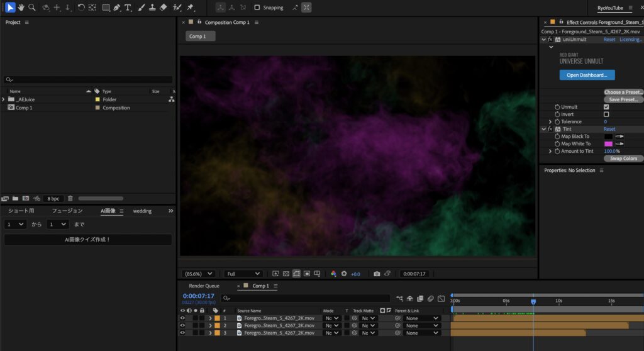Open the wedding tab

(x=142, y=211)
